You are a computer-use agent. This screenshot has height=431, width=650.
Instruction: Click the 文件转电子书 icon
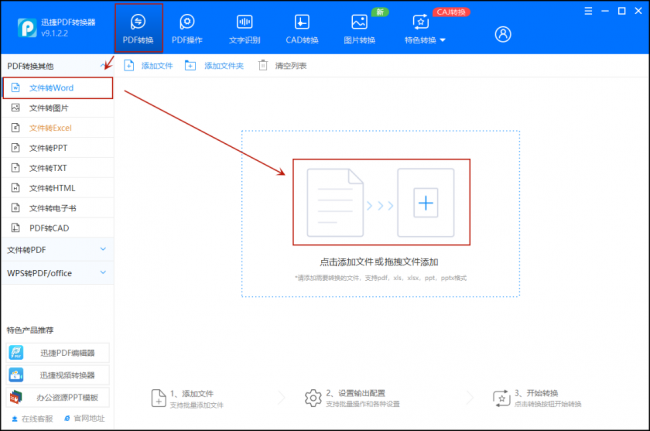15,208
